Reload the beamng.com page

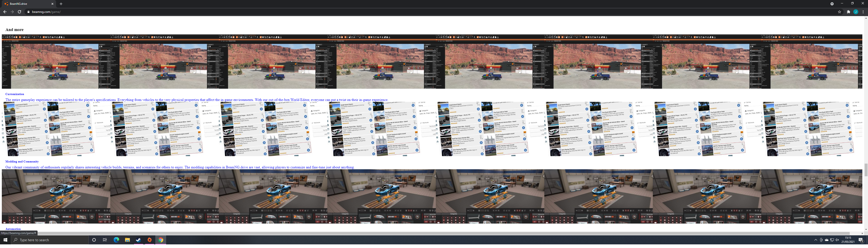click(19, 12)
